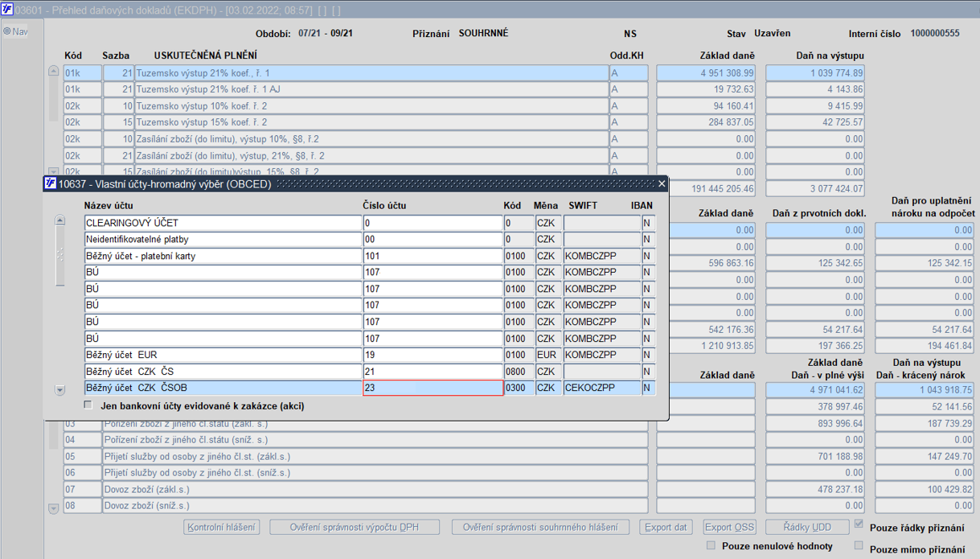
Task: Enable Pouze mimo přiznání checkbox
Action: click(x=859, y=545)
